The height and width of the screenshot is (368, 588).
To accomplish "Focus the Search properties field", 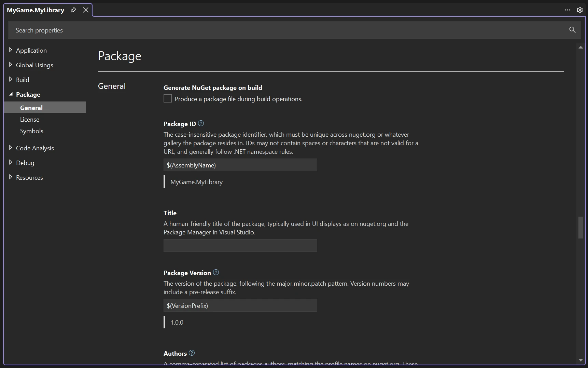I will 294,30.
